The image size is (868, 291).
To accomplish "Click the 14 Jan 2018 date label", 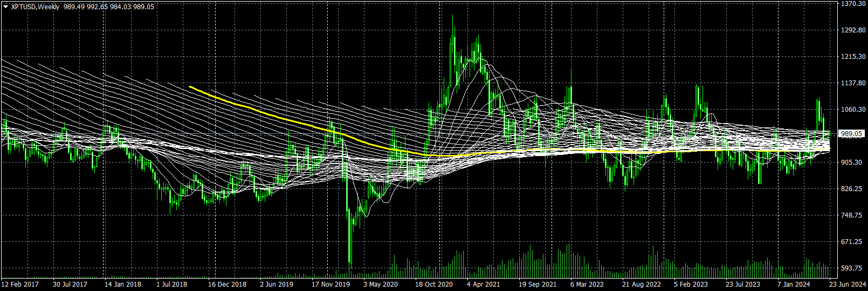I will [123, 284].
